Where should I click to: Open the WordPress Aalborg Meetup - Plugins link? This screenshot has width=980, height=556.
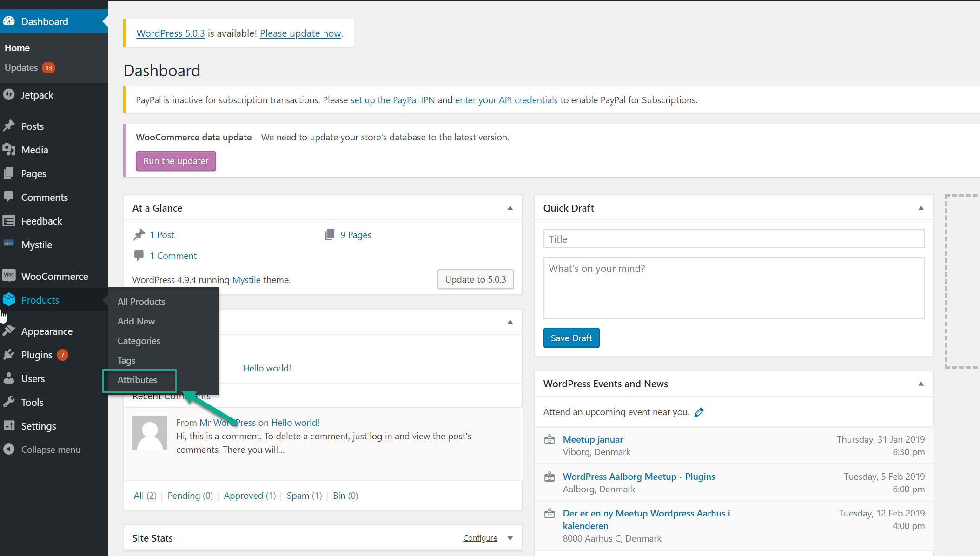tap(639, 477)
